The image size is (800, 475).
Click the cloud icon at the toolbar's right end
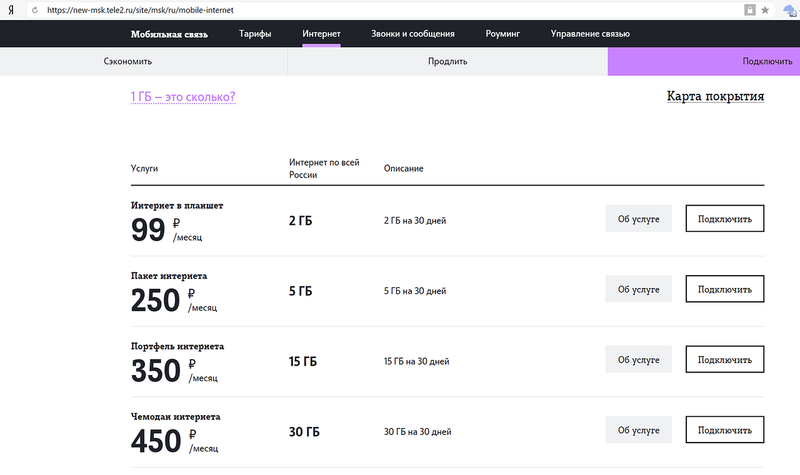790,10
